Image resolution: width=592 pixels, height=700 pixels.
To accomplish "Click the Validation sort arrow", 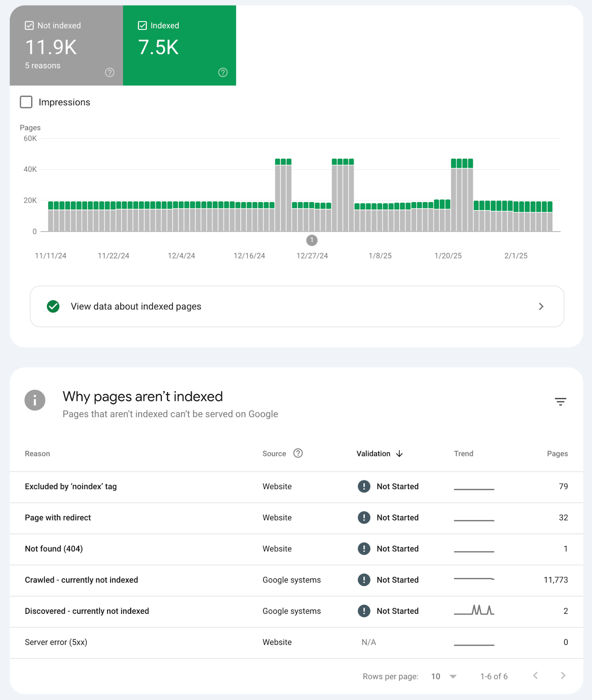I will pyautogui.click(x=399, y=454).
